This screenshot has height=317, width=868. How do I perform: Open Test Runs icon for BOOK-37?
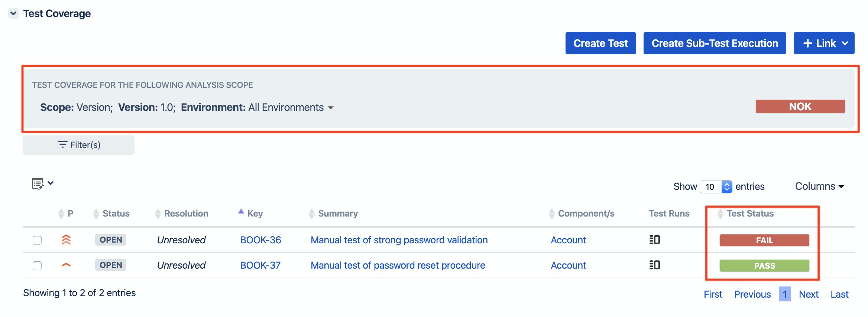(x=654, y=265)
